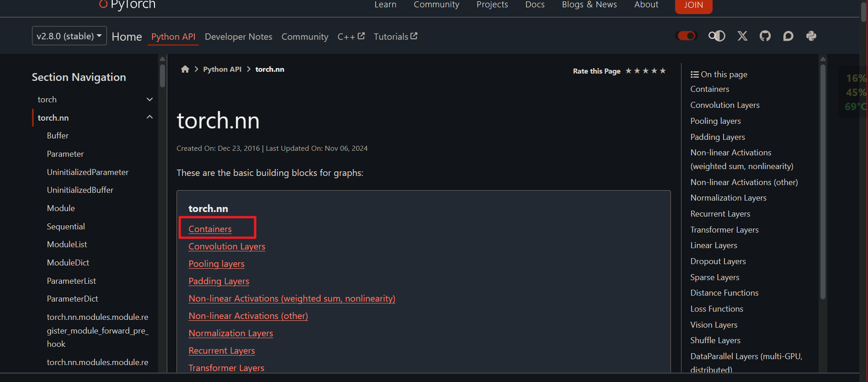Select UninitializedBuffer in the sidebar

point(80,190)
